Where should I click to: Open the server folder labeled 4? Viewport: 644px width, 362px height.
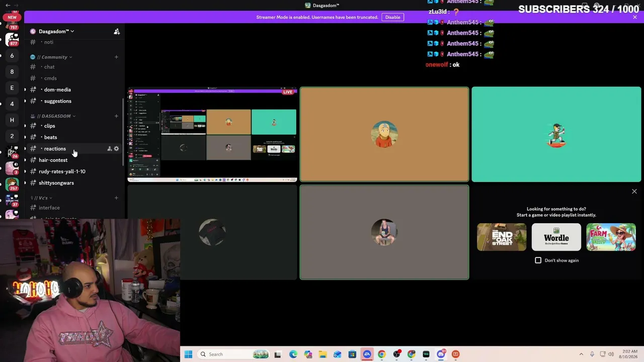point(12,104)
